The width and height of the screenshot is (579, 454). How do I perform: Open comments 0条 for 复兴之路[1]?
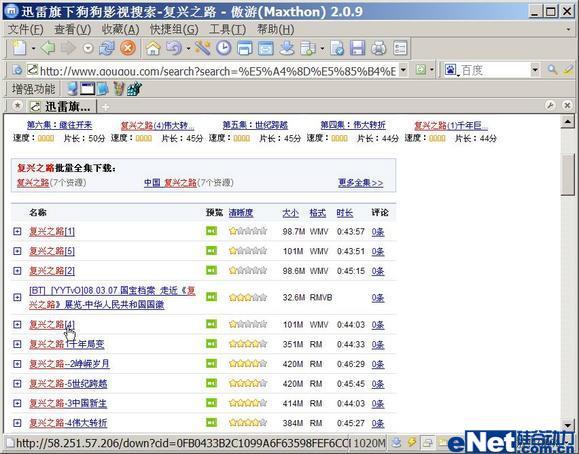[x=378, y=232]
